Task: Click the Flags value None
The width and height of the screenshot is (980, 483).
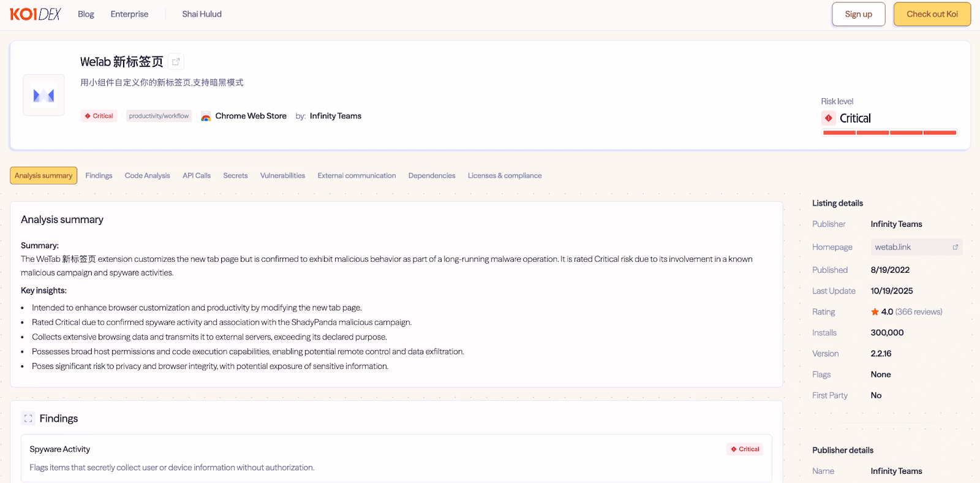Action: pyautogui.click(x=881, y=375)
